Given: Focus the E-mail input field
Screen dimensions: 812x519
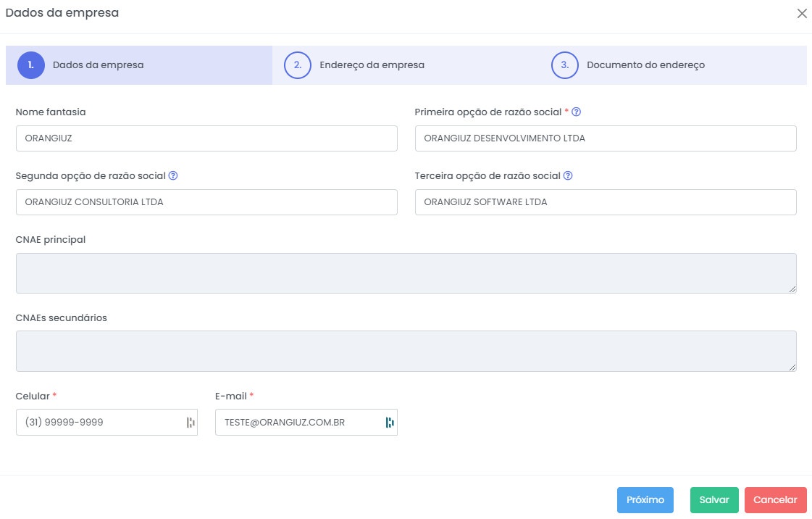Looking at the screenshot, I should coord(306,423).
